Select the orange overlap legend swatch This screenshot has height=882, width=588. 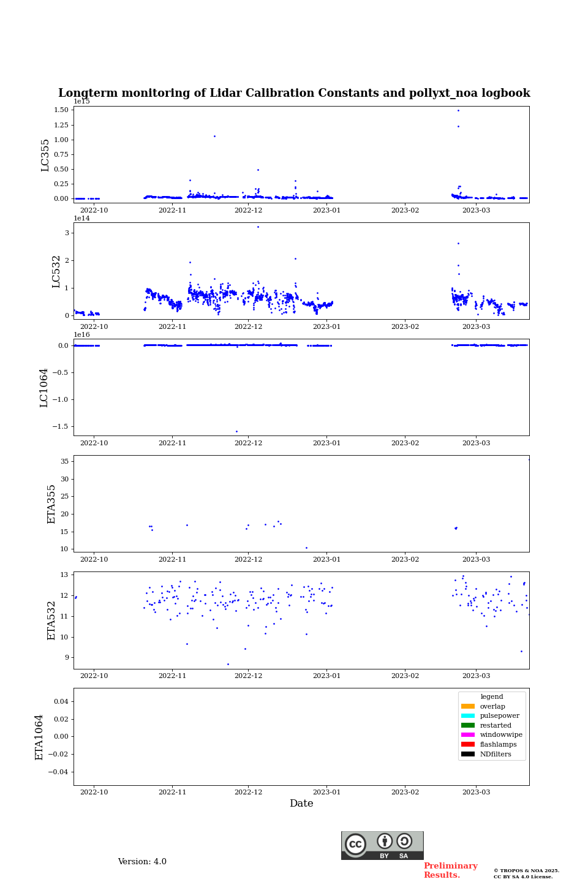tap(467, 706)
